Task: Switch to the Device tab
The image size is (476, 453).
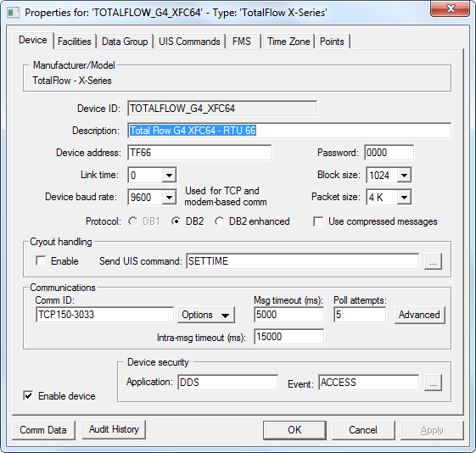Action: [33, 40]
